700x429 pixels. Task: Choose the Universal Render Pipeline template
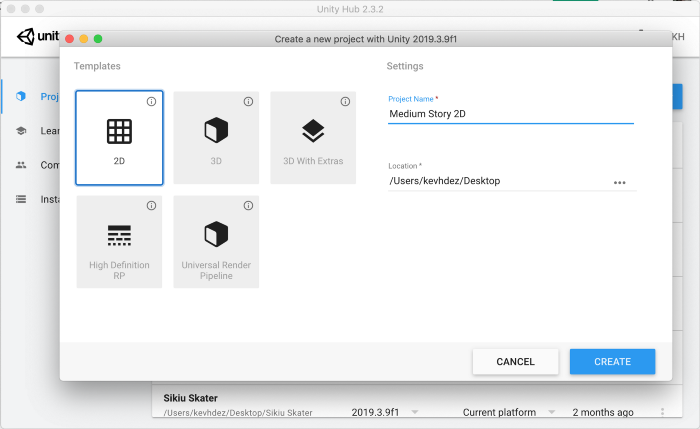coord(216,242)
